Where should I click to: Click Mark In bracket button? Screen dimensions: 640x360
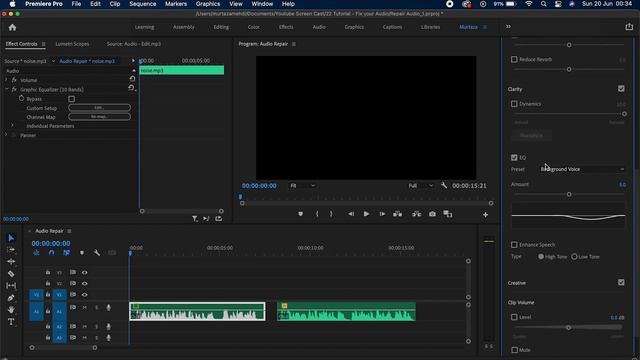tap(317, 214)
